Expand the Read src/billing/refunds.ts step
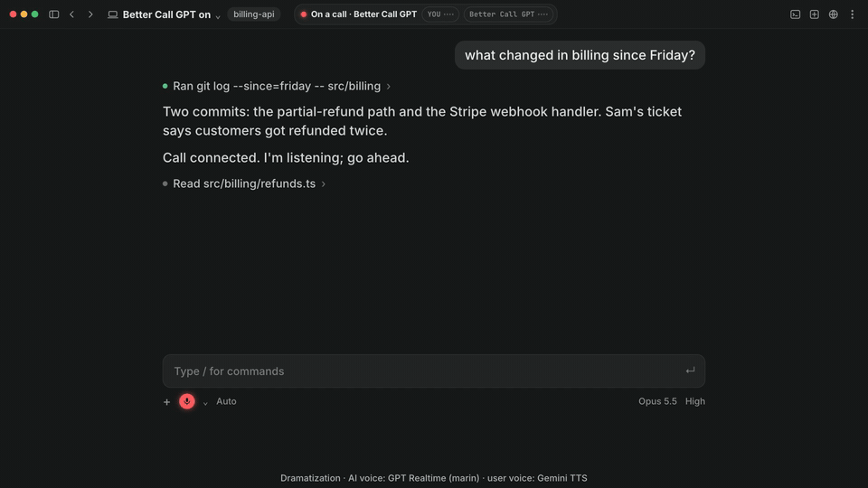The width and height of the screenshot is (868, 488). pyautogui.click(x=244, y=183)
